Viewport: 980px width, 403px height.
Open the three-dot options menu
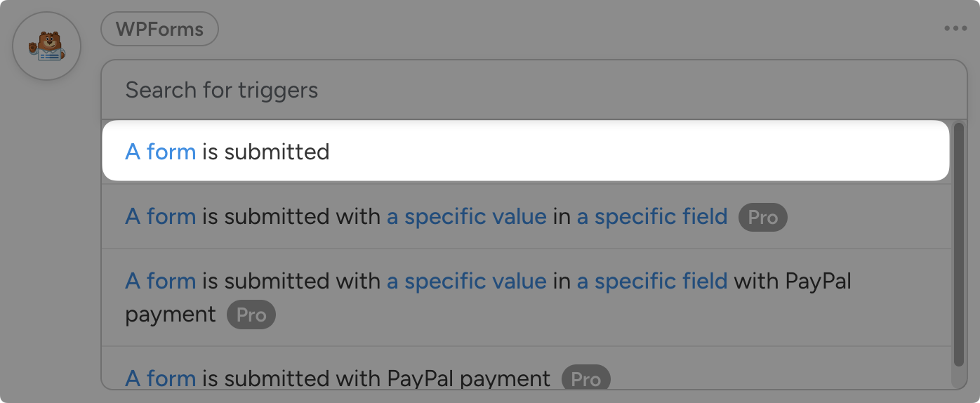click(955, 29)
